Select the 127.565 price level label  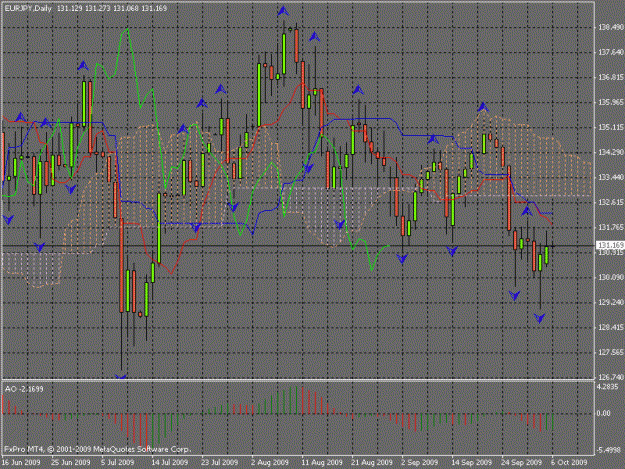tap(611, 352)
